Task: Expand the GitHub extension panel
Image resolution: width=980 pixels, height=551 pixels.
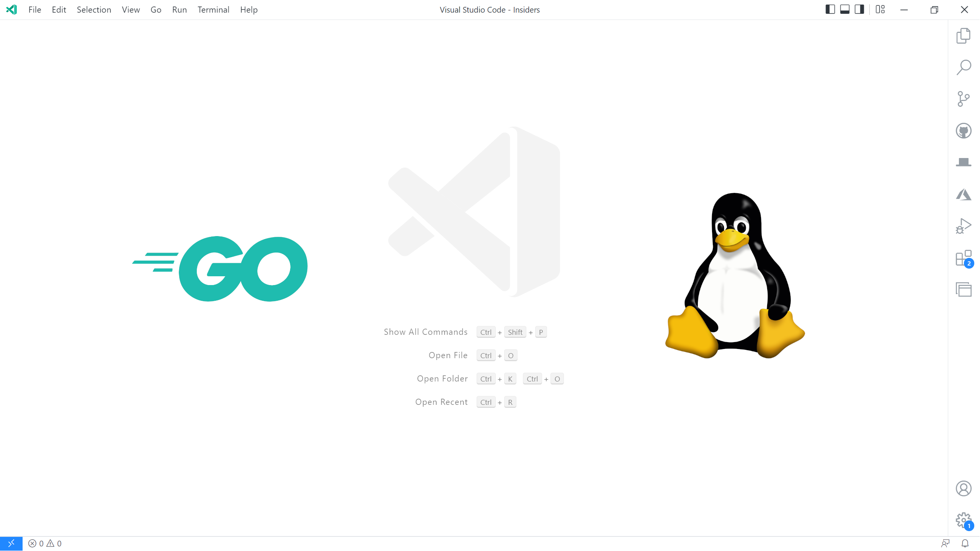Action: (x=964, y=130)
